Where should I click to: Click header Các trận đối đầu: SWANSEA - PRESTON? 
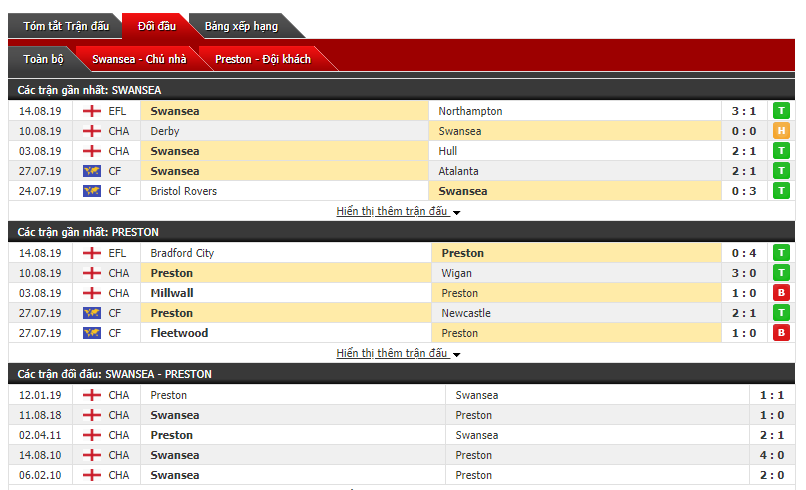coord(115,374)
